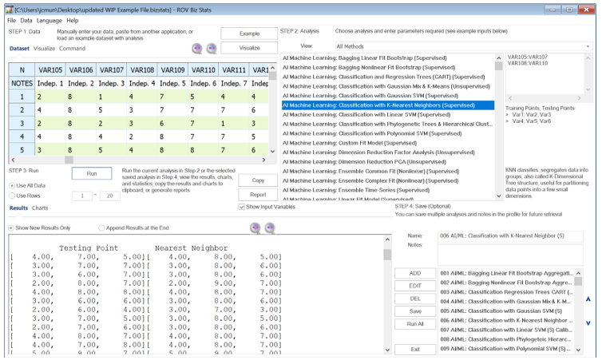Open the Language menu

[50, 20]
